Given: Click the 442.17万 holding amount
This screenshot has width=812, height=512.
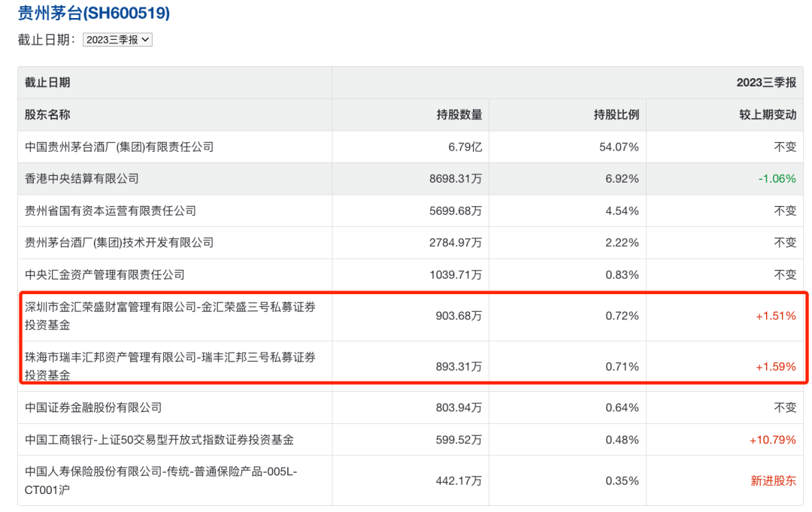Looking at the screenshot, I should point(459,481).
